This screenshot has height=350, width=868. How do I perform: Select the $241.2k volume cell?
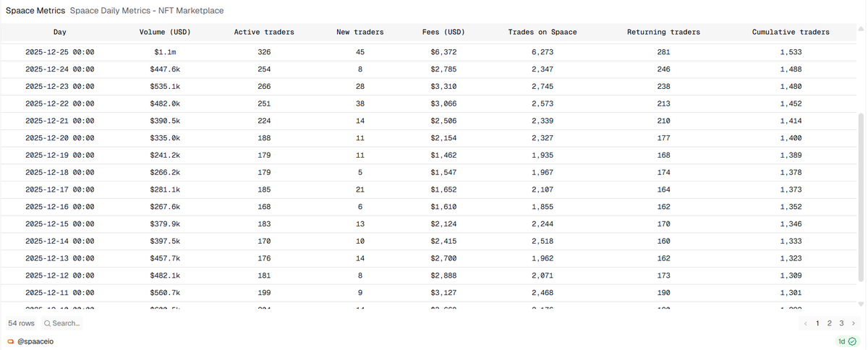click(x=165, y=155)
